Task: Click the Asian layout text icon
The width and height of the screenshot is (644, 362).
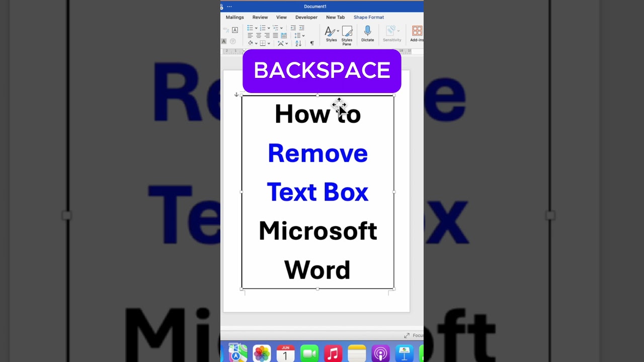Action: click(281, 44)
